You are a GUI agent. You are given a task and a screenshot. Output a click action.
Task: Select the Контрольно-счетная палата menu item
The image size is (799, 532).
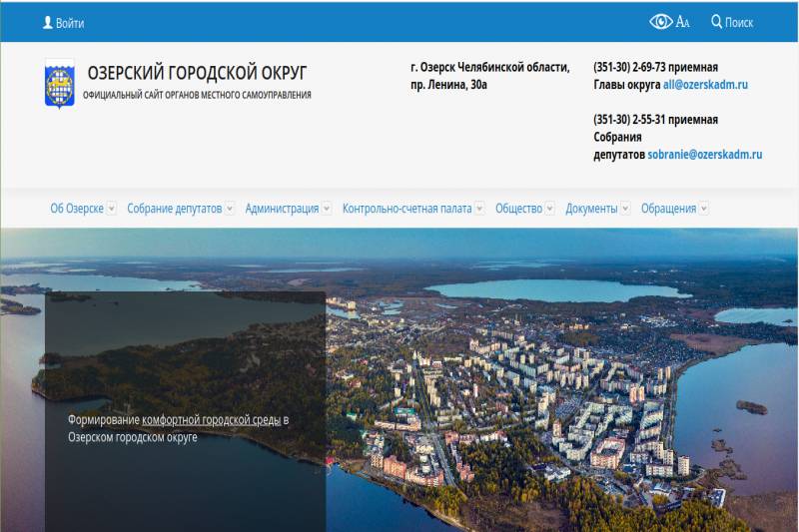(x=406, y=209)
